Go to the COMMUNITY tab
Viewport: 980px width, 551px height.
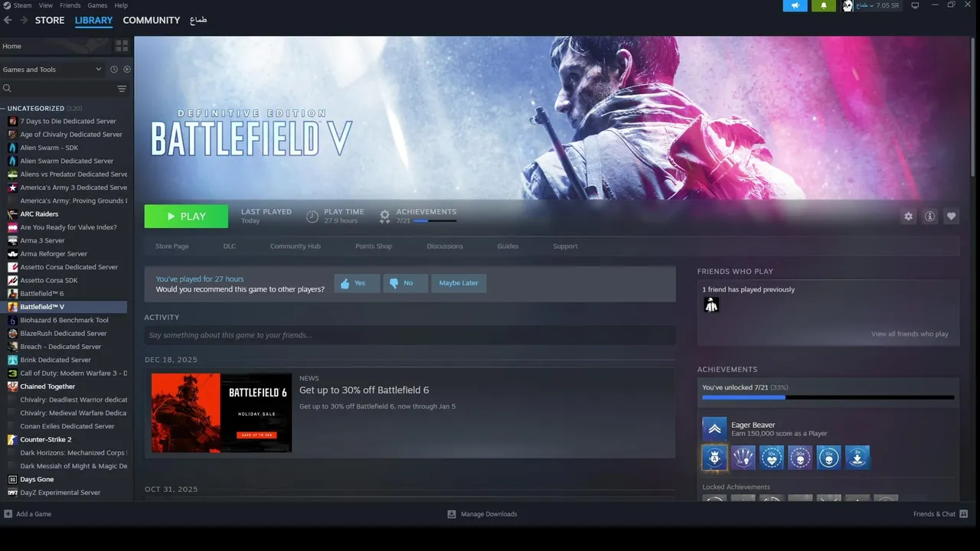click(x=152, y=20)
